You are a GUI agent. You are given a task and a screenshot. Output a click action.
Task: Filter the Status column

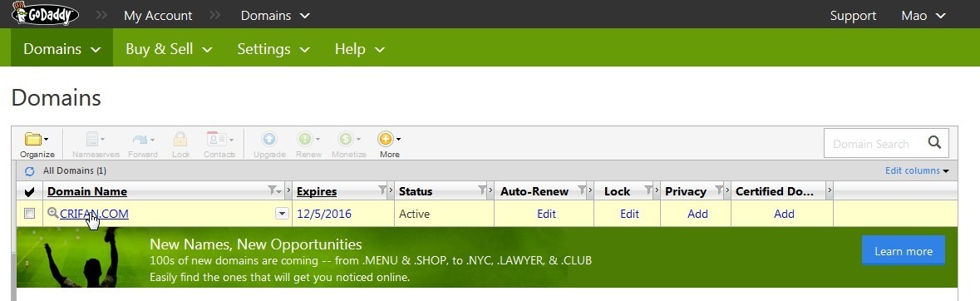[x=482, y=190]
